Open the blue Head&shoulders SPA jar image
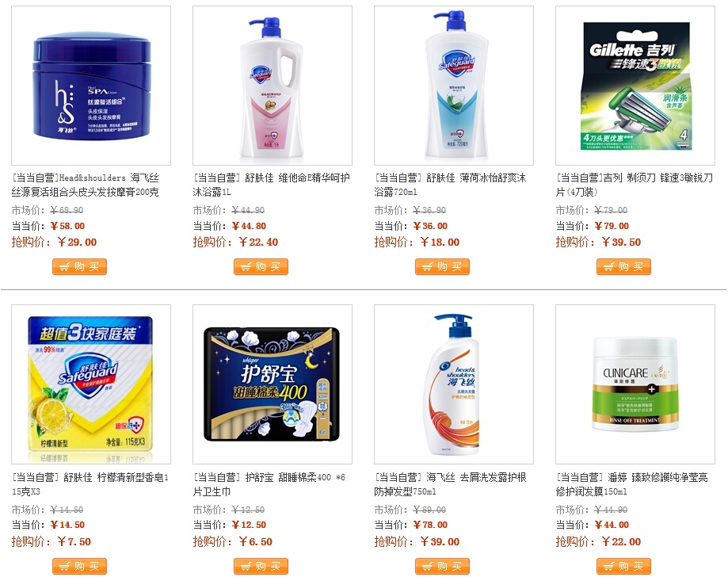The image size is (728, 577). (91, 86)
